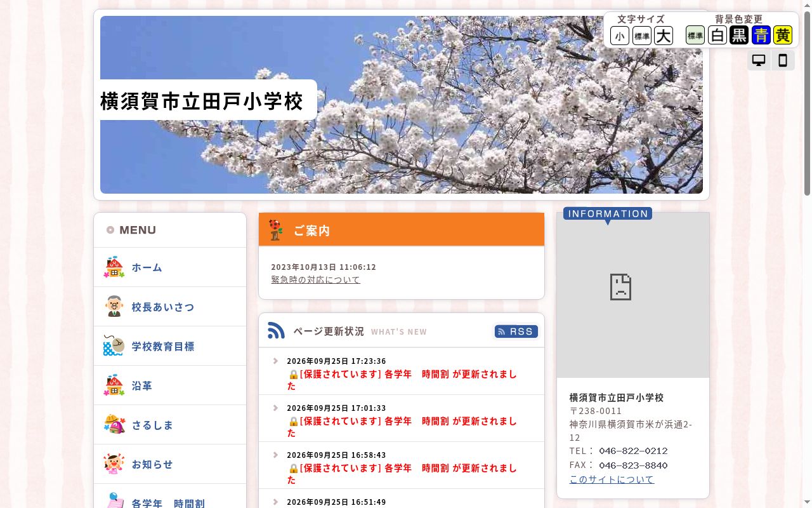The image size is (812, 508).
Task: Click the RSS button
Action: coord(516,331)
